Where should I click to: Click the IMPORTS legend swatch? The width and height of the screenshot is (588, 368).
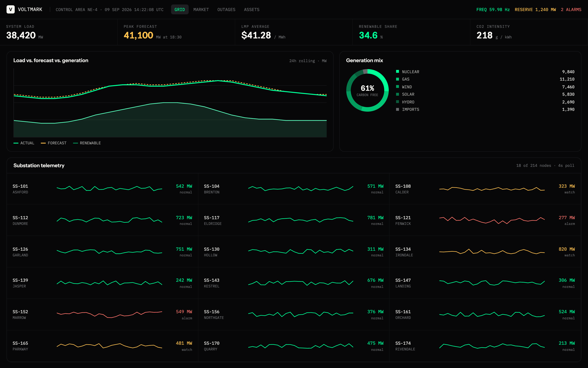tap(398, 109)
